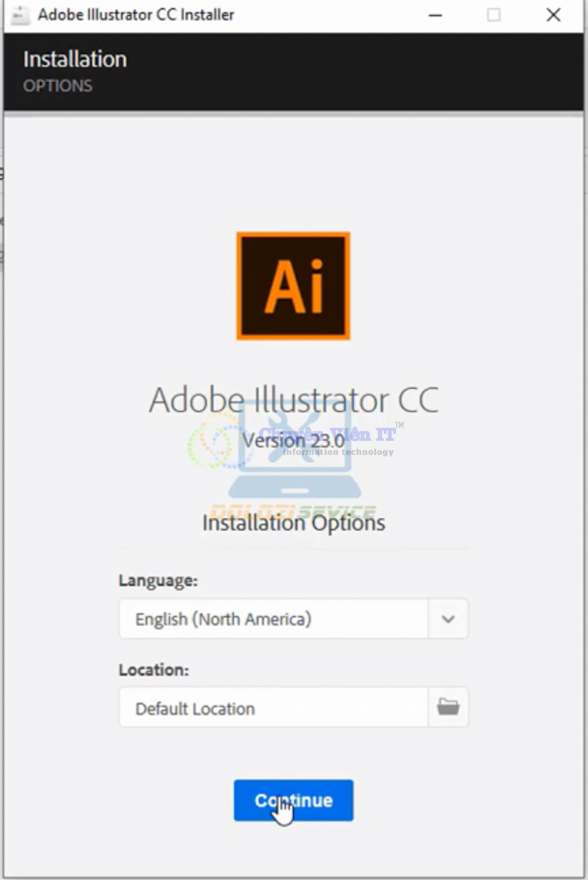Click the Language: label
Screen dimensions: 588x880
pos(158,581)
